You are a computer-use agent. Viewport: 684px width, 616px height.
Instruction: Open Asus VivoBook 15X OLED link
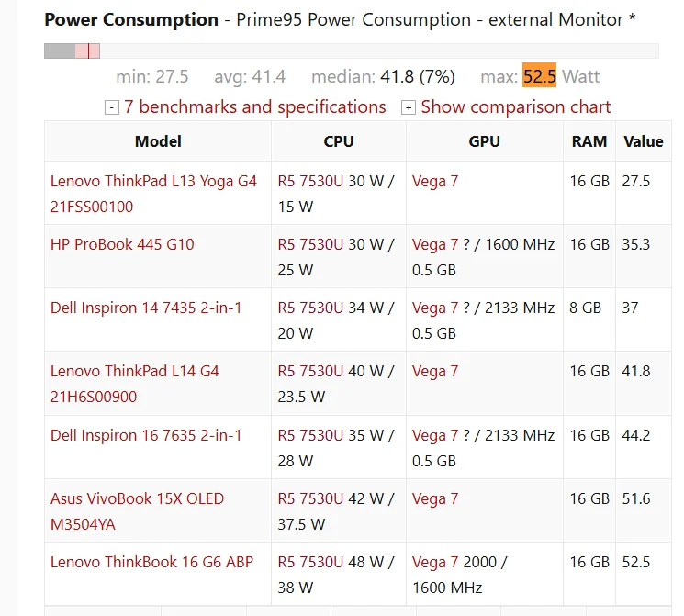click(x=137, y=499)
